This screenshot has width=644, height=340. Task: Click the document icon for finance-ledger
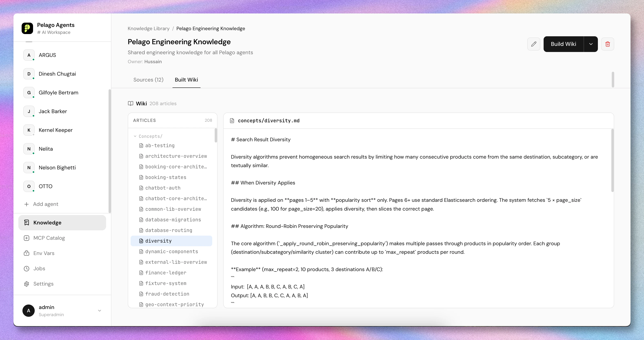141,273
